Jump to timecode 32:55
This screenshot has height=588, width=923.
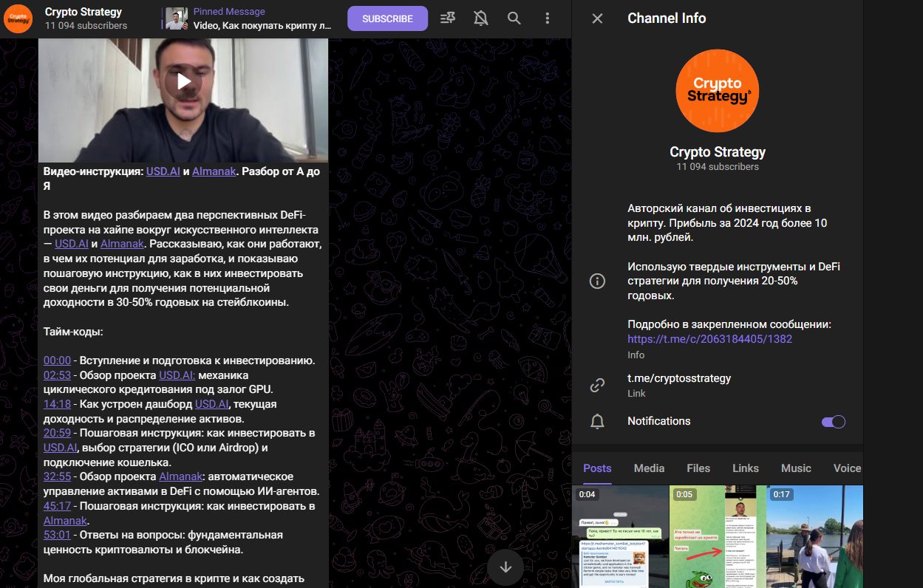click(57, 476)
